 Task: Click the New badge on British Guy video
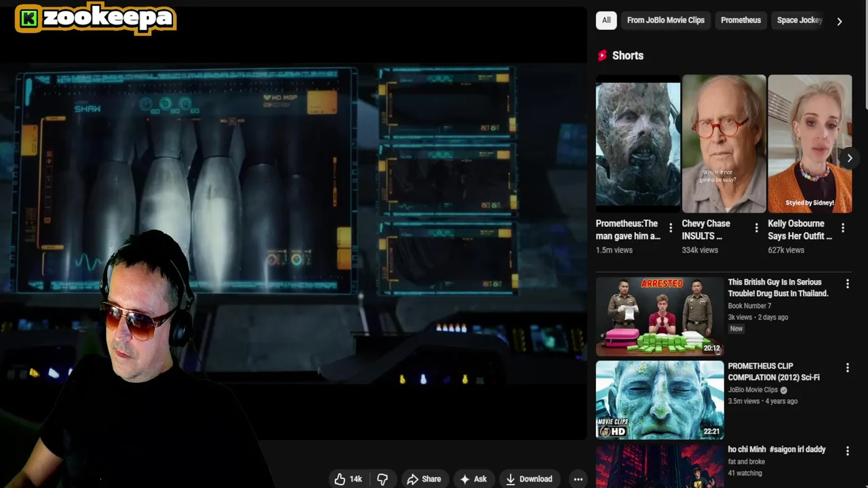[x=736, y=329]
